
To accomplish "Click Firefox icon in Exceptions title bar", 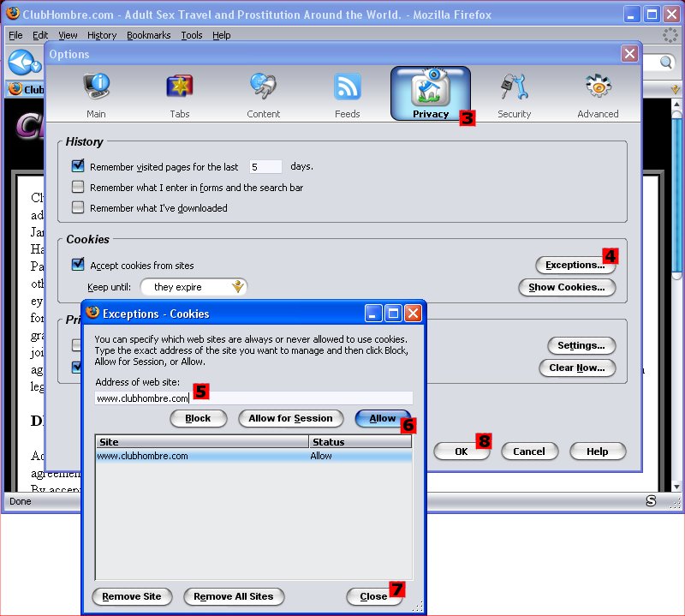I will click(92, 313).
